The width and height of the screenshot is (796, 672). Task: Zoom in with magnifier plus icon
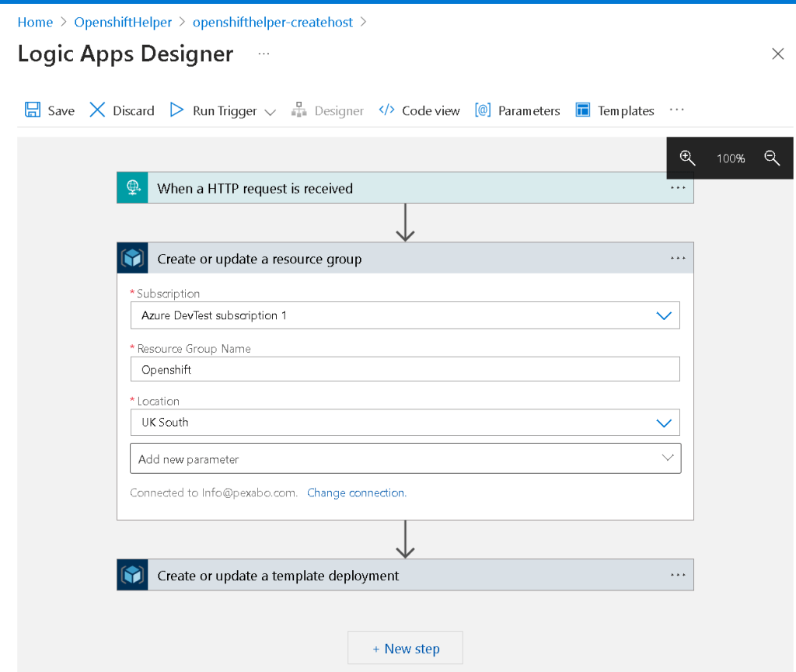click(687, 158)
